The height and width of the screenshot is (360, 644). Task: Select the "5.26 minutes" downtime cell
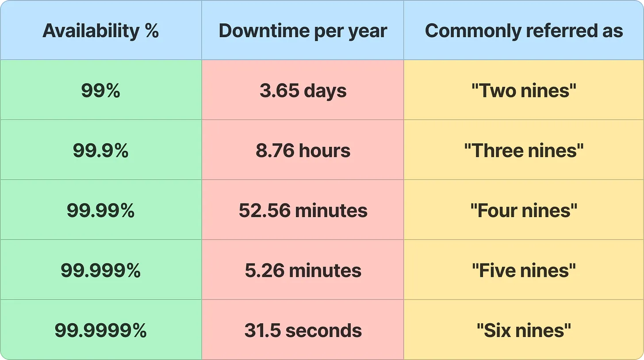303,271
